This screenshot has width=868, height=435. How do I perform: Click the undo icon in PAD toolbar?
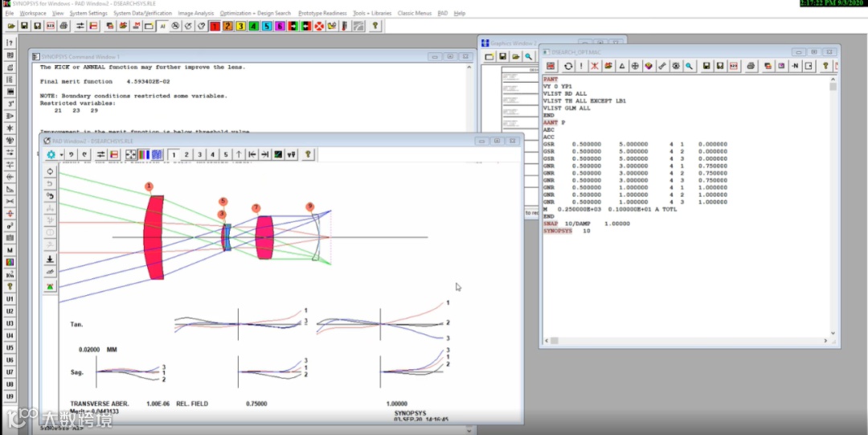pyautogui.click(x=72, y=154)
